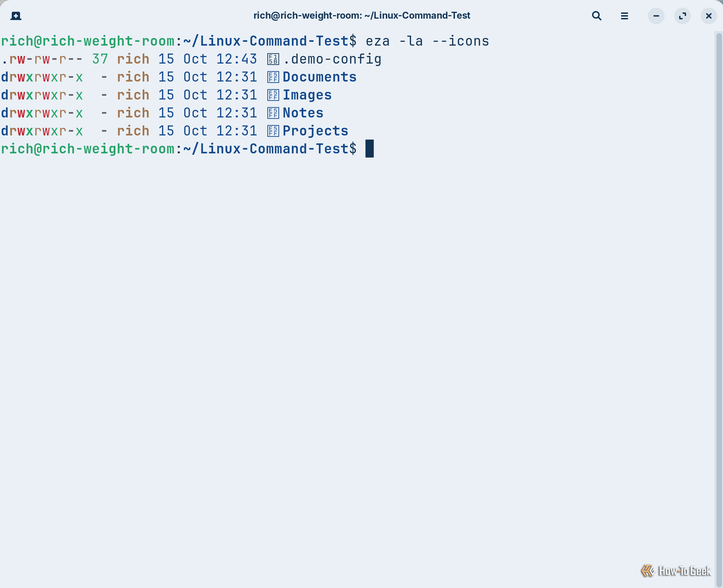This screenshot has width=723, height=588.
Task: Click the folder glyph icon beside Projects
Action: tap(273, 131)
